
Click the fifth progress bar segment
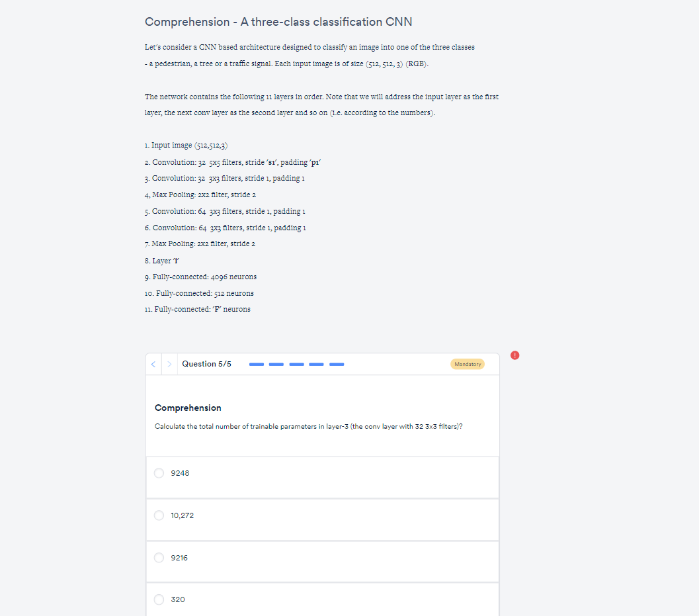tap(337, 364)
